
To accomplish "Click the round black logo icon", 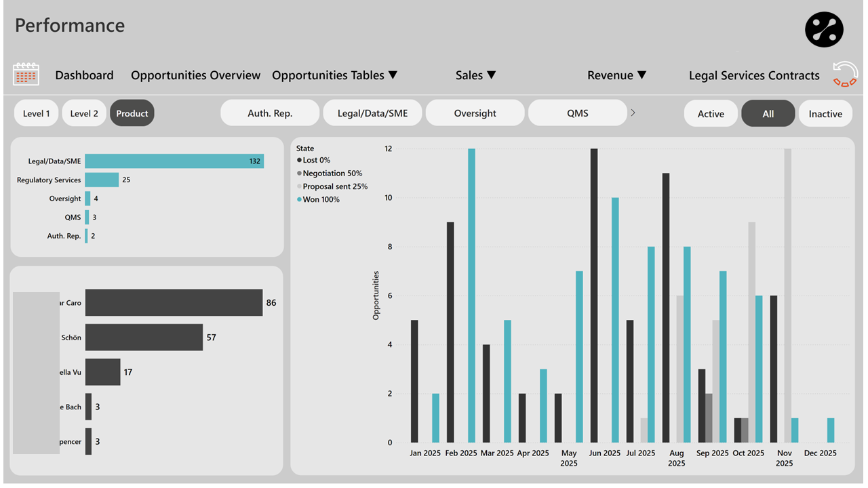I will (824, 29).
